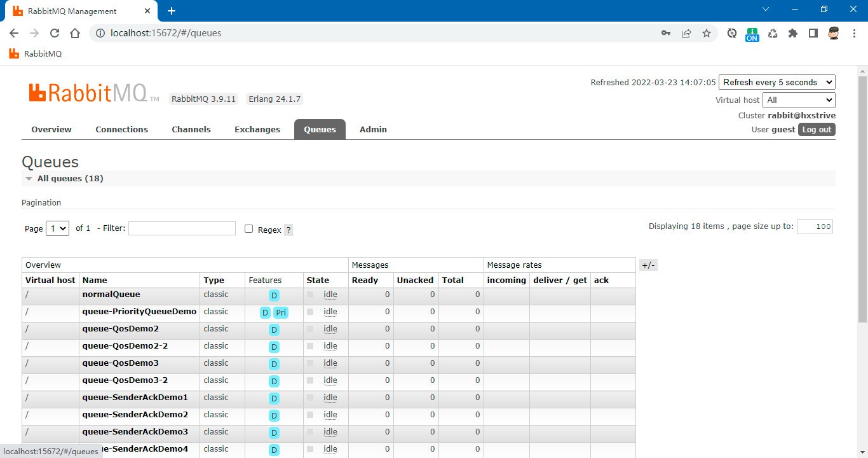The height and width of the screenshot is (458, 868).
Task: Switch to the Connections tab
Action: tap(122, 129)
